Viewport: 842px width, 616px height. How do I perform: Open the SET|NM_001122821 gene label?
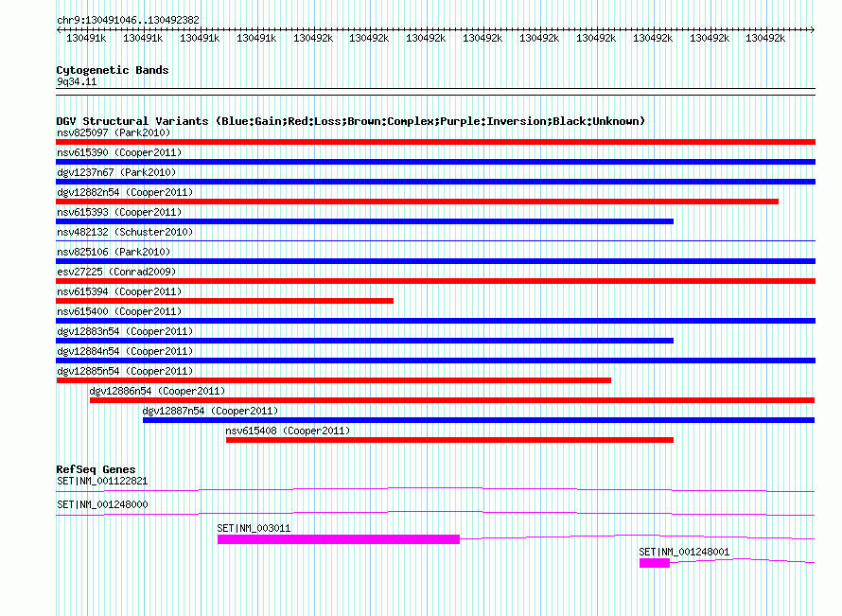pyautogui.click(x=102, y=481)
